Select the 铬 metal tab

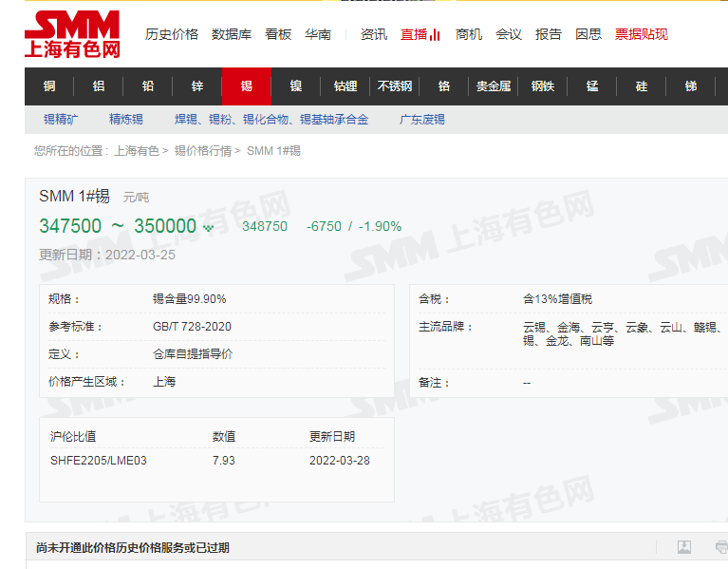(x=444, y=86)
